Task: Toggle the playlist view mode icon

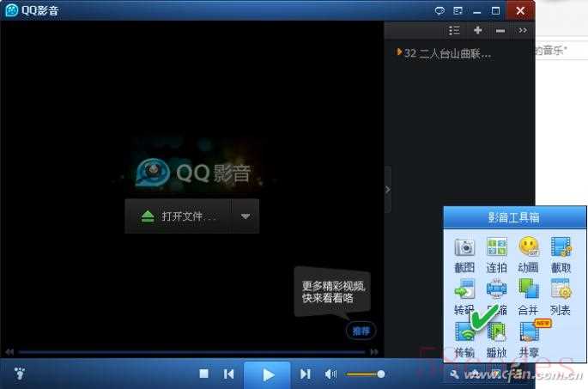Action: click(454, 30)
